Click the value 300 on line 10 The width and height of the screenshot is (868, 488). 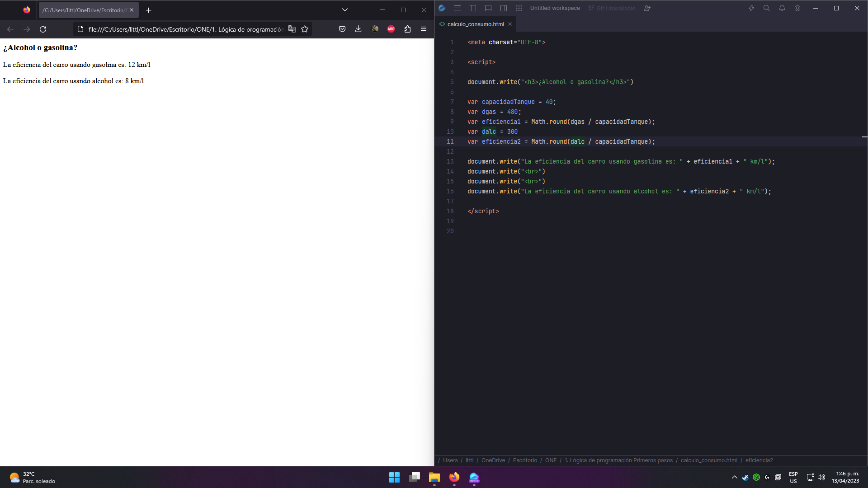click(512, 132)
